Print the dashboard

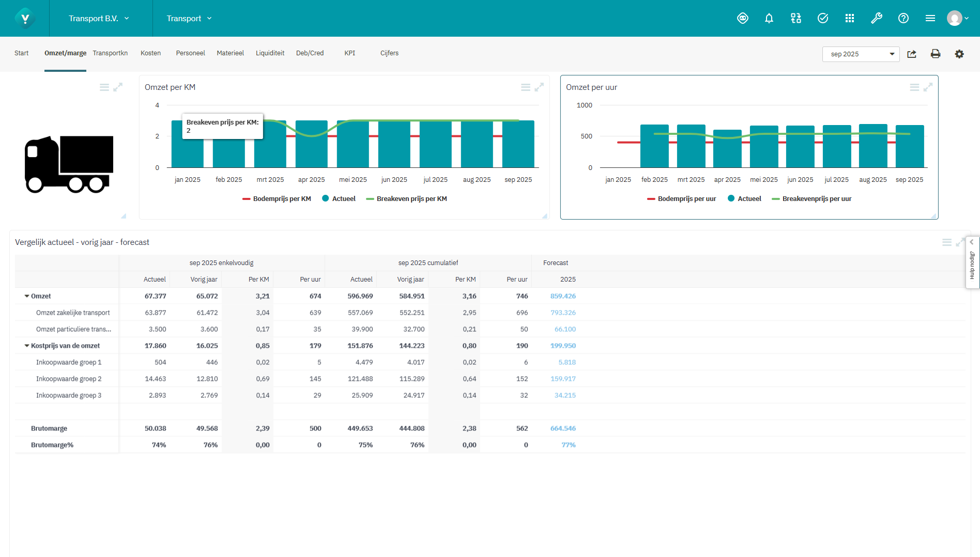pyautogui.click(x=936, y=54)
